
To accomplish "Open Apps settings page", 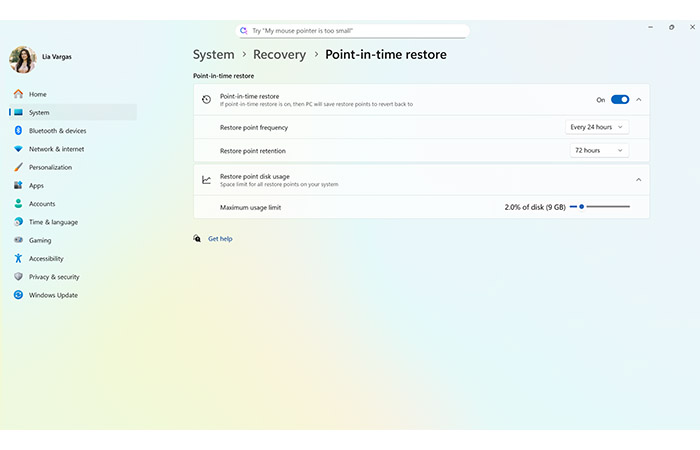I will tap(36, 186).
